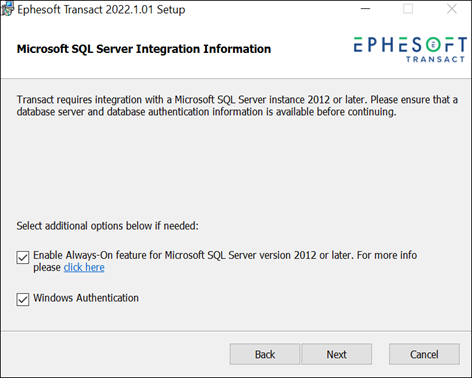The image size is (472, 378).
Task: Go to the previous step with Back
Action: click(265, 354)
